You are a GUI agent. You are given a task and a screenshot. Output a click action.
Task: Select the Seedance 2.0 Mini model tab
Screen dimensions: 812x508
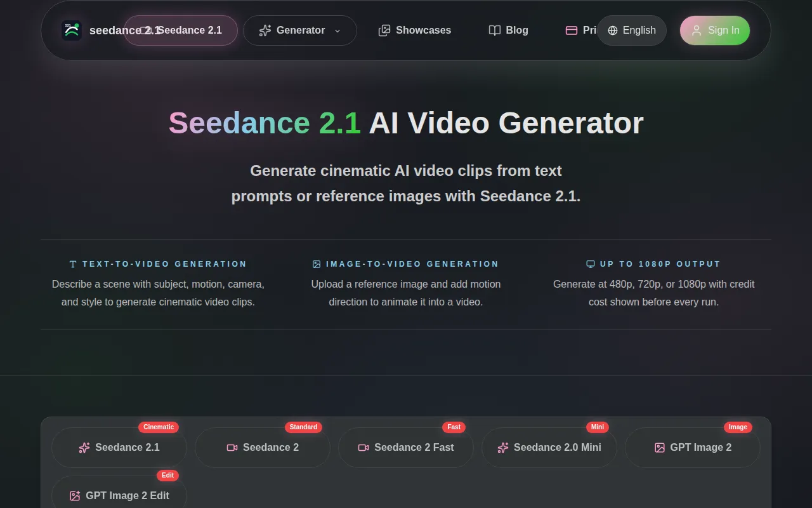549,448
